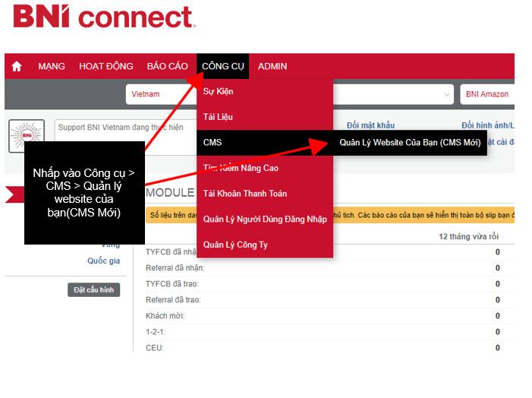Screen dimensions: 532x398
Task: Click the Quốc gia link
Action: click(x=103, y=261)
